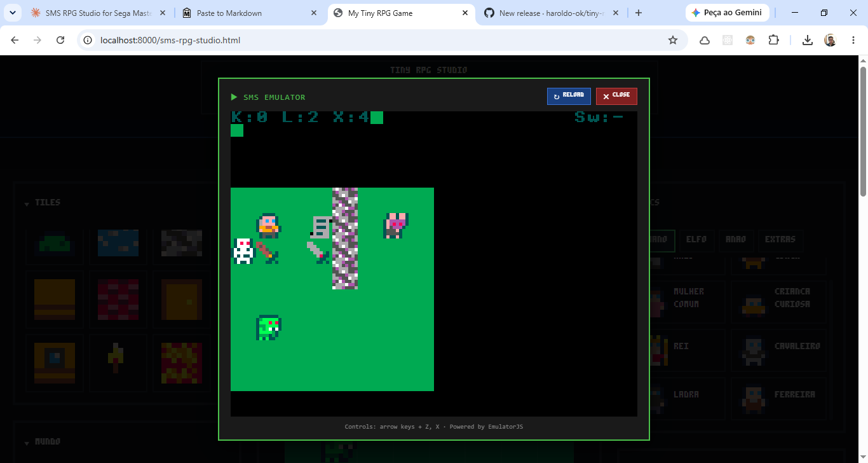The height and width of the screenshot is (463, 868).
Task: Bookmark this page with the star icon
Action: 673,40
